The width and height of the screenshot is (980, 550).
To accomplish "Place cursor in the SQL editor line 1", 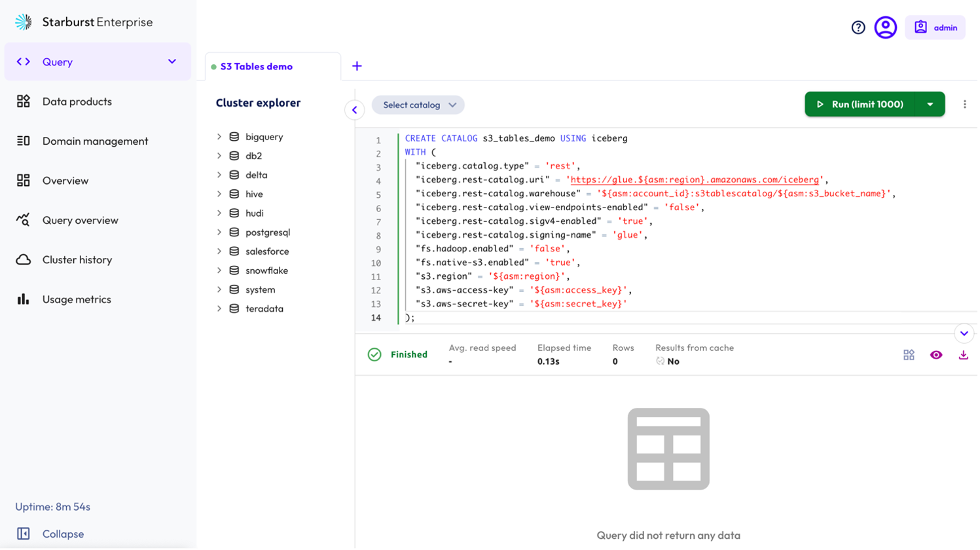I will [517, 139].
